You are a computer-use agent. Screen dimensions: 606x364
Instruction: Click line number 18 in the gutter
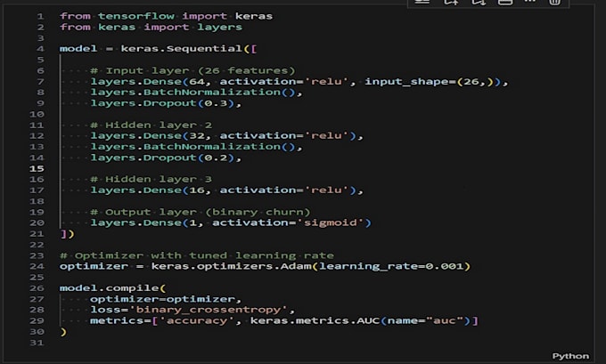point(37,201)
